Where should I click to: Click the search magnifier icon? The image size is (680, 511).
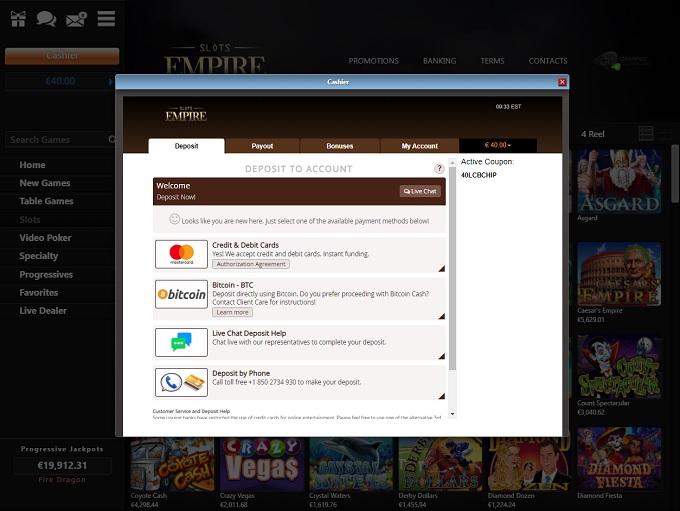111,139
